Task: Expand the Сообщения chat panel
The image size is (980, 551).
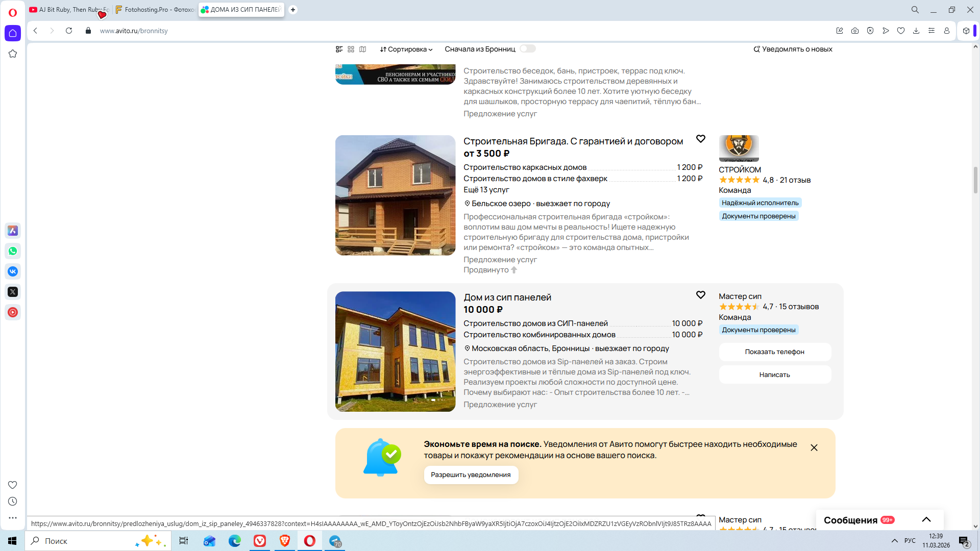Action: [926, 520]
